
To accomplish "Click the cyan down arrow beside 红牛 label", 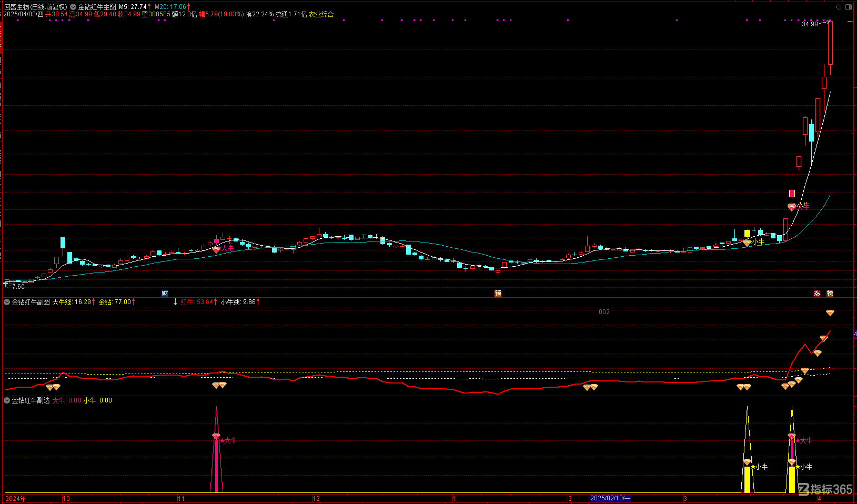I will tap(175, 303).
